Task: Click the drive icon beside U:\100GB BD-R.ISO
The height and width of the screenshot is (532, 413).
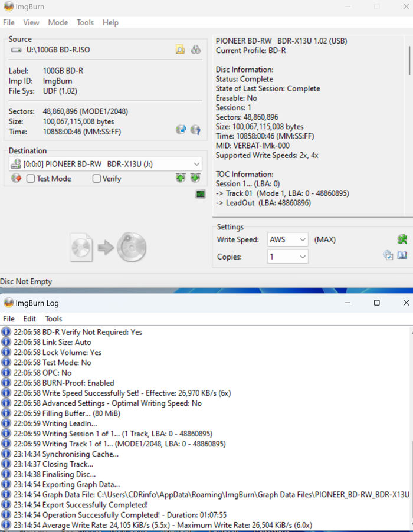Action: coord(16,50)
